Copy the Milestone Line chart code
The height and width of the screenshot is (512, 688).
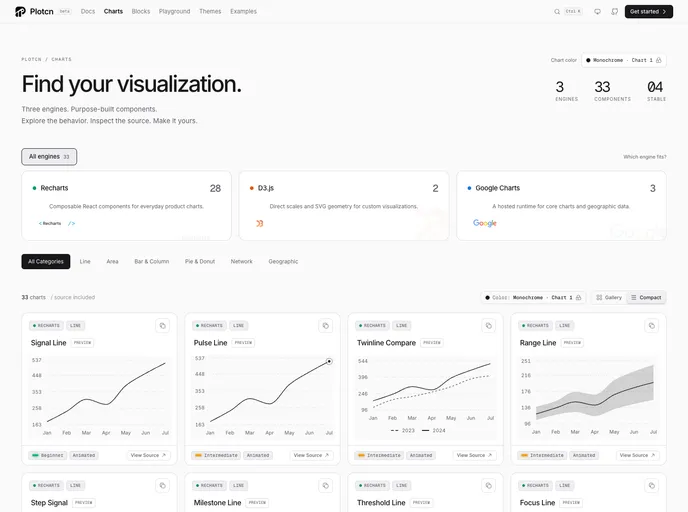tap(326, 485)
